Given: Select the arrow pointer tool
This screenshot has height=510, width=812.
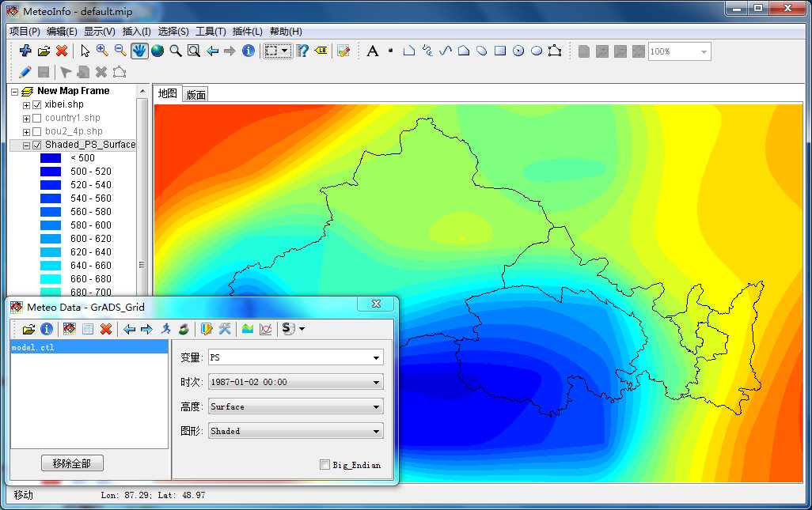Looking at the screenshot, I should click(85, 51).
